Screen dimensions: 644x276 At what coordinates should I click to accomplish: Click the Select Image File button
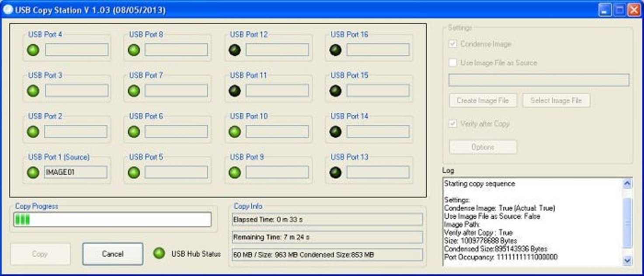[x=556, y=100]
